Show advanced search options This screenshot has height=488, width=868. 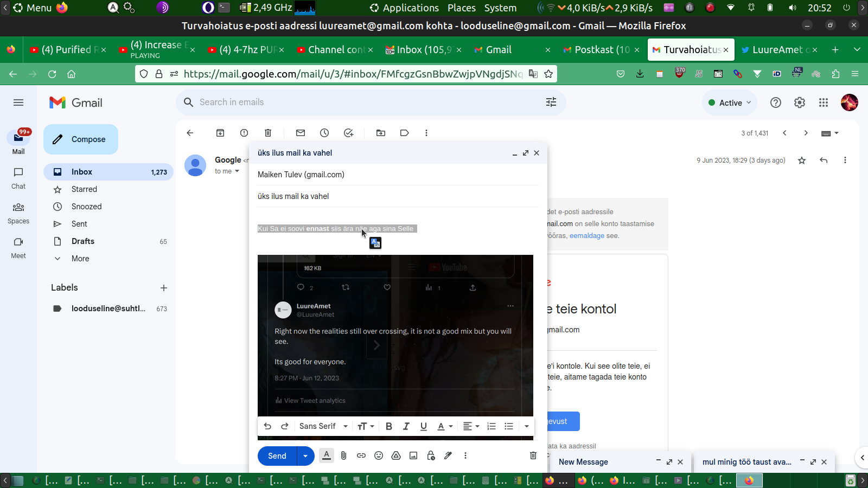tap(551, 102)
